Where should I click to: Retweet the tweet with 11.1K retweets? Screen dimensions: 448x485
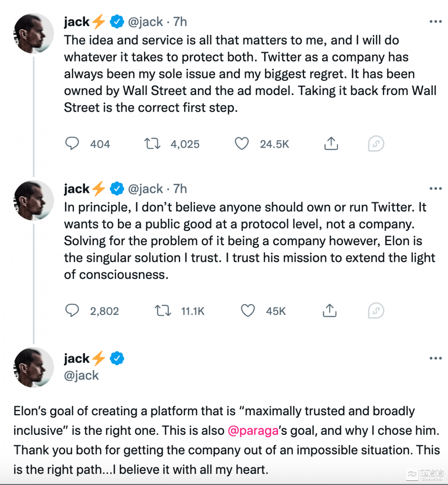pos(163,310)
